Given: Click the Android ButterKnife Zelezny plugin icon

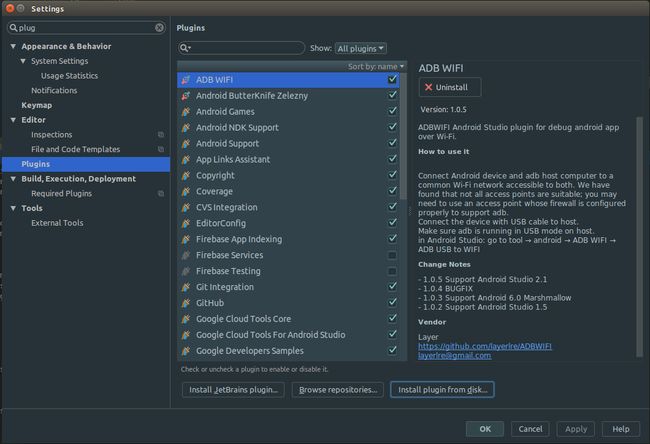Looking at the screenshot, I should pyautogui.click(x=186, y=96).
